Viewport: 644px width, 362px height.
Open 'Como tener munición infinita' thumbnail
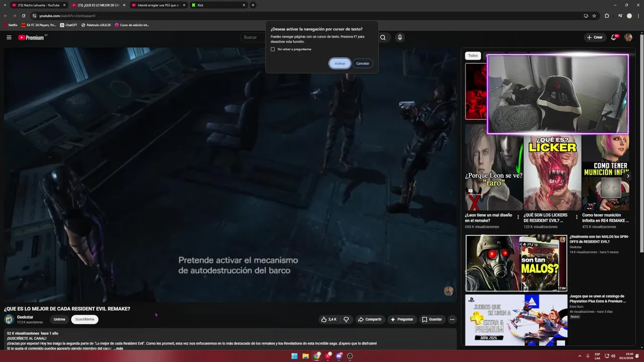point(606,172)
